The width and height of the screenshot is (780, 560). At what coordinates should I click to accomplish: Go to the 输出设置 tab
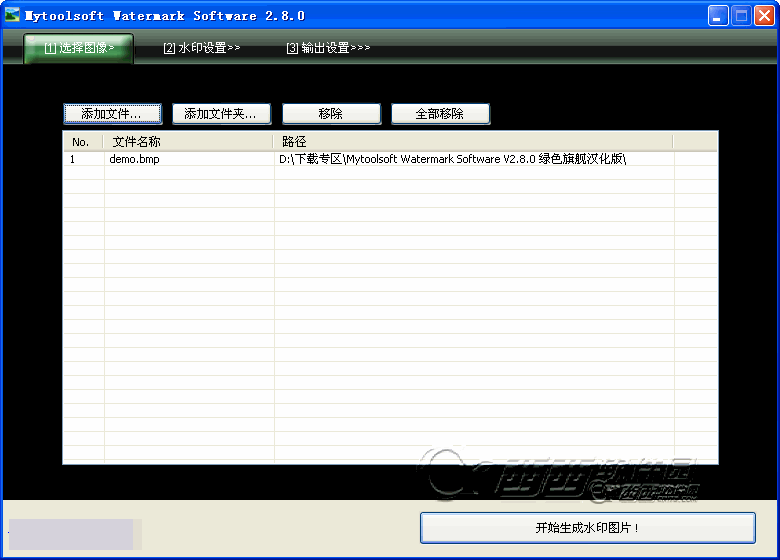(x=328, y=48)
